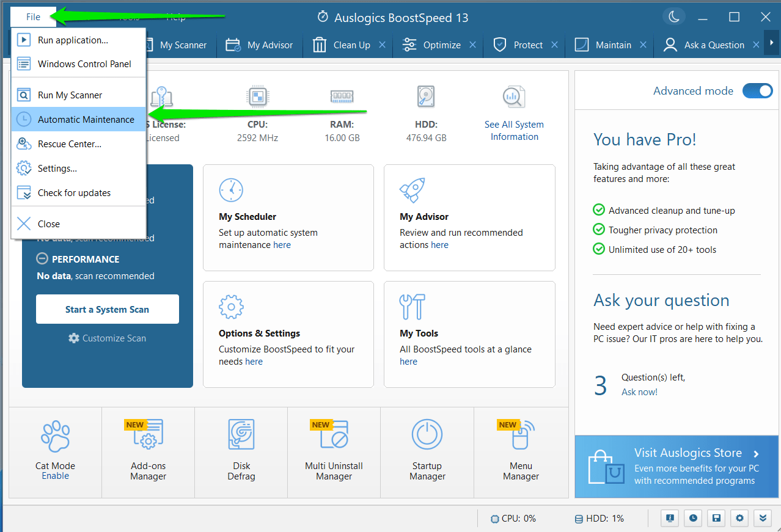Open My Scheduler 'here' link
This screenshot has width=781, height=532.
point(282,245)
